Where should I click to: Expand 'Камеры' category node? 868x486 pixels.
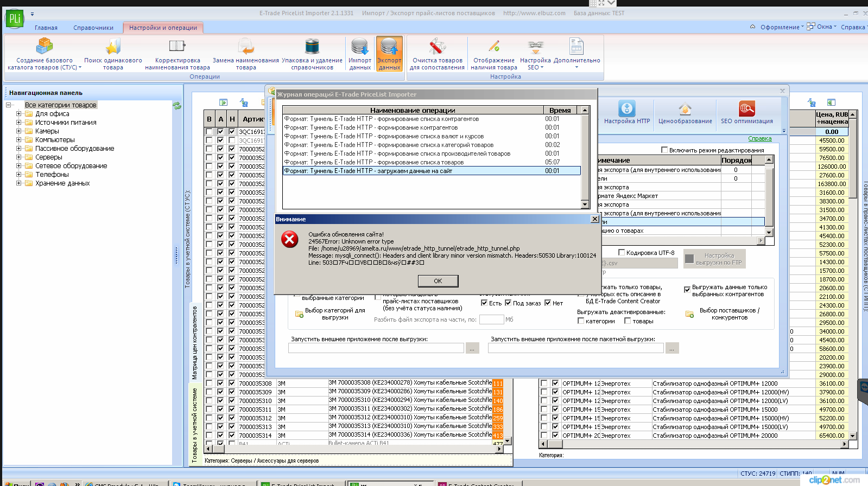[x=19, y=131]
